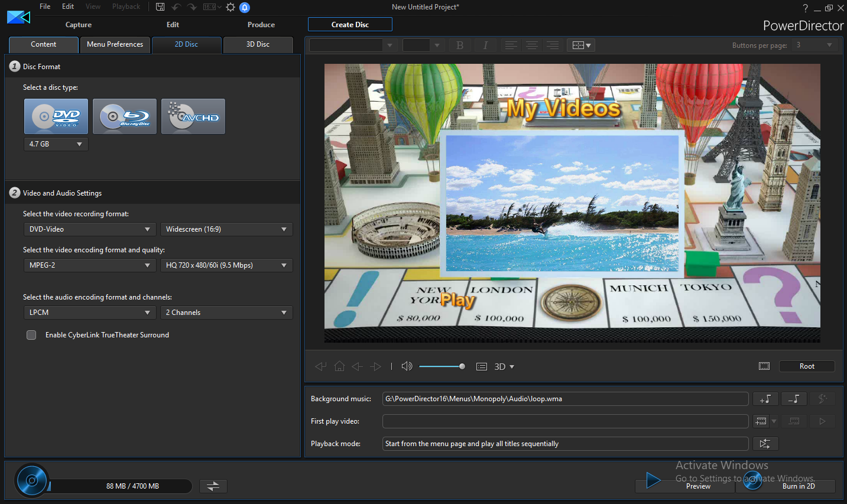This screenshot has height=504, width=847.
Task: Open the Menu Preferences tab
Action: pos(115,45)
